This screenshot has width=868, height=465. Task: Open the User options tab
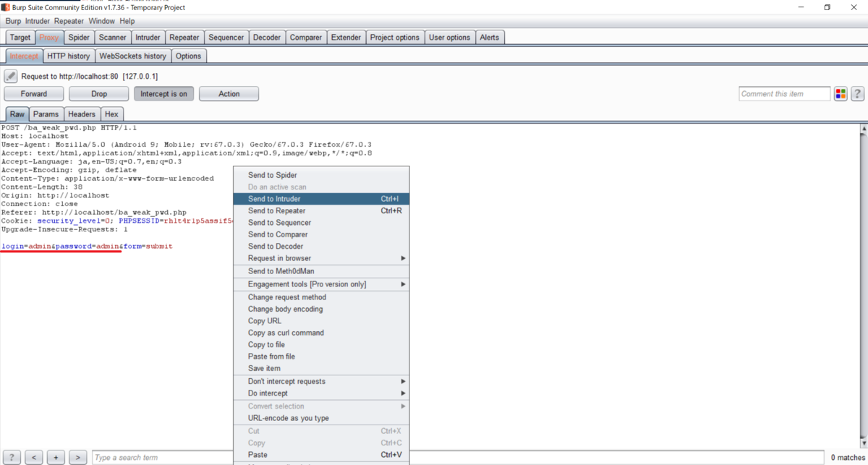pyautogui.click(x=449, y=38)
